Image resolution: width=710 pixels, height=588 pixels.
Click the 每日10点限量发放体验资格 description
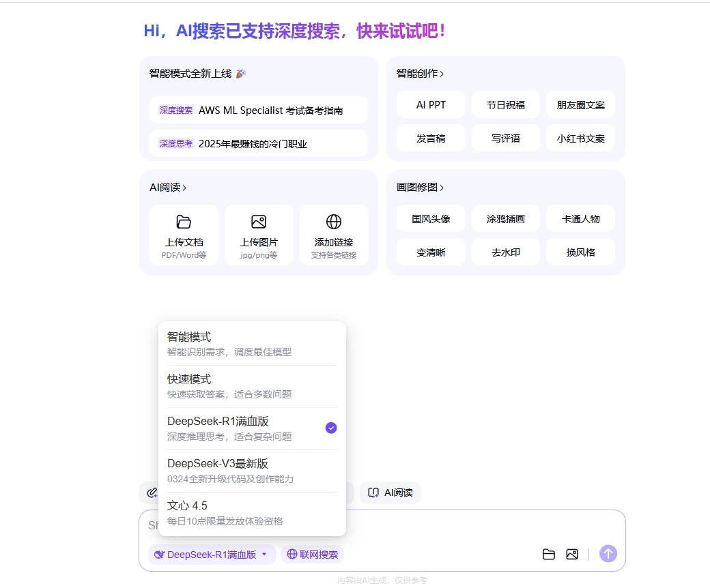click(225, 521)
